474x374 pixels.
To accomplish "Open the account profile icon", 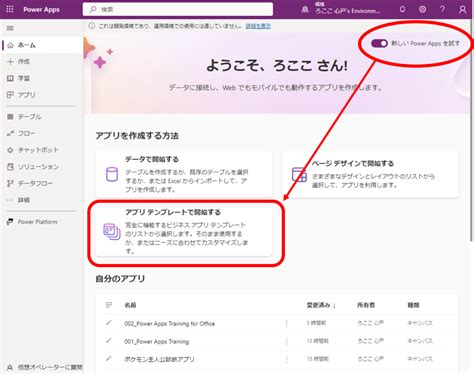I will pos(462,9).
